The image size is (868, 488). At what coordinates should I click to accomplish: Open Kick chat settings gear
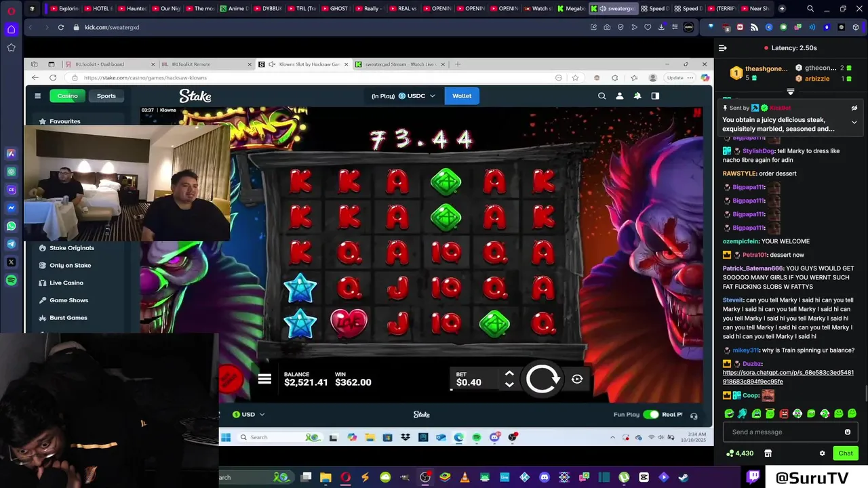pos(822,453)
